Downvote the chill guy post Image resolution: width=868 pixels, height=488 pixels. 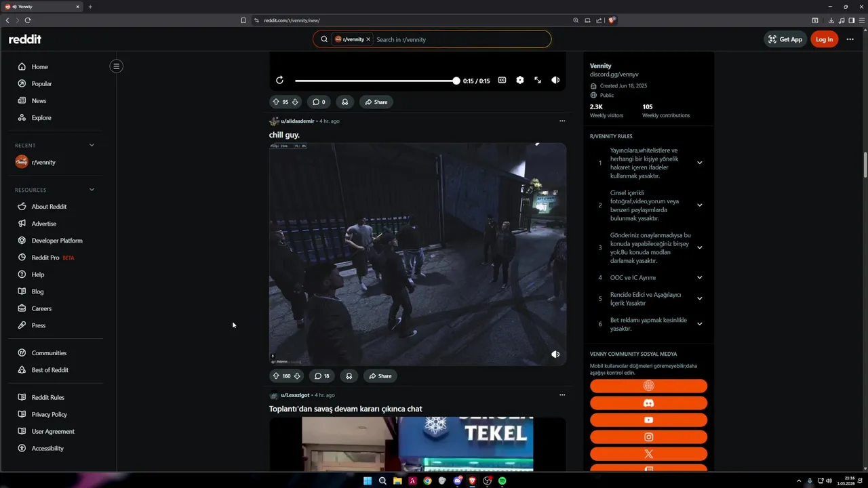(x=297, y=376)
